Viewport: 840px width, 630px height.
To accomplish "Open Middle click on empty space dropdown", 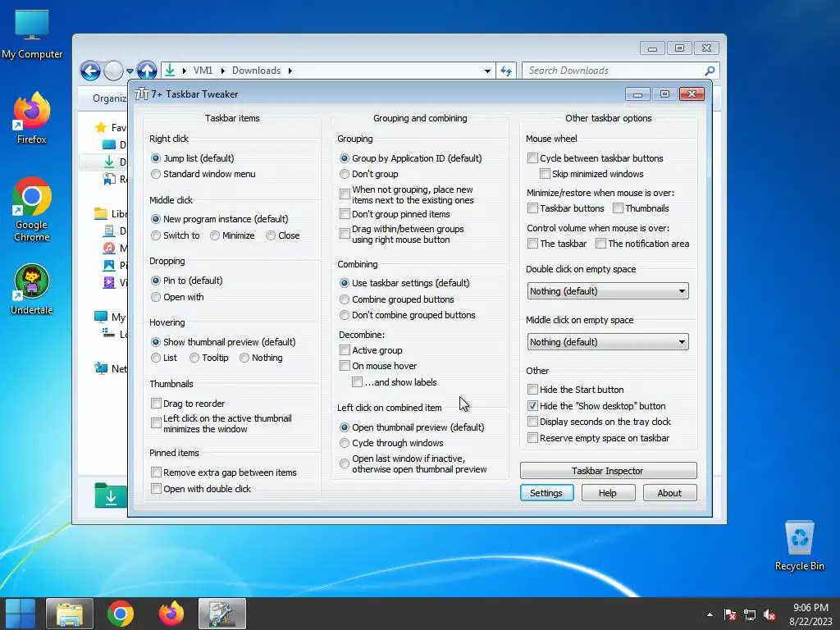I will [x=608, y=342].
